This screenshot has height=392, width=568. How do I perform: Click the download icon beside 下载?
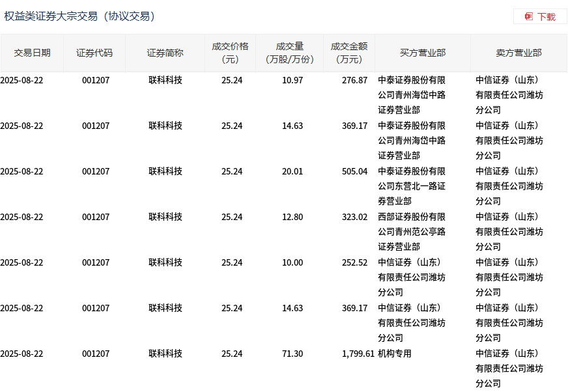[x=529, y=16]
